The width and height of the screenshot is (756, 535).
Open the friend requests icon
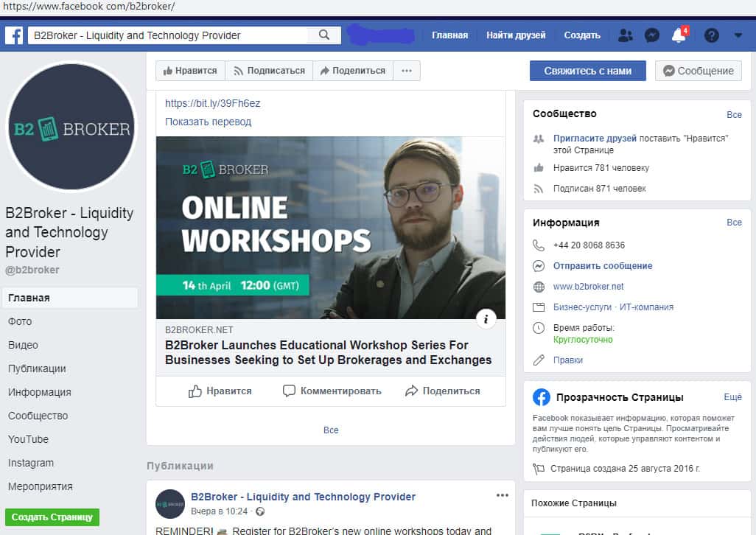pos(626,35)
